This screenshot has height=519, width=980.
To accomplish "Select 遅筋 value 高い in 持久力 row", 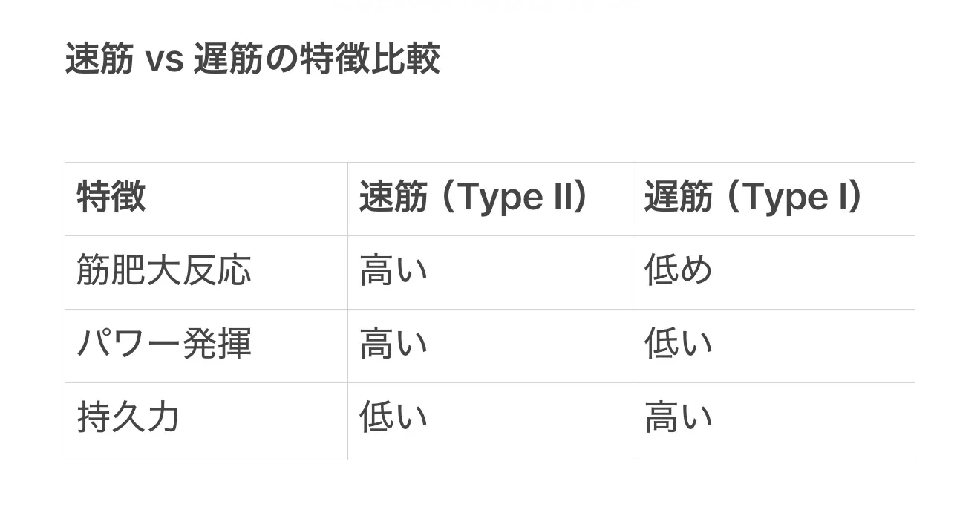I will tap(678, 418).
